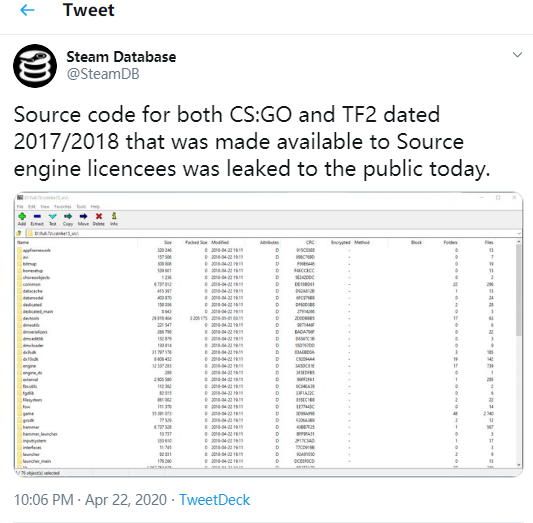The image size is (533, 523).
Task: Open the File menu in archive window
Action: [20, 207]
